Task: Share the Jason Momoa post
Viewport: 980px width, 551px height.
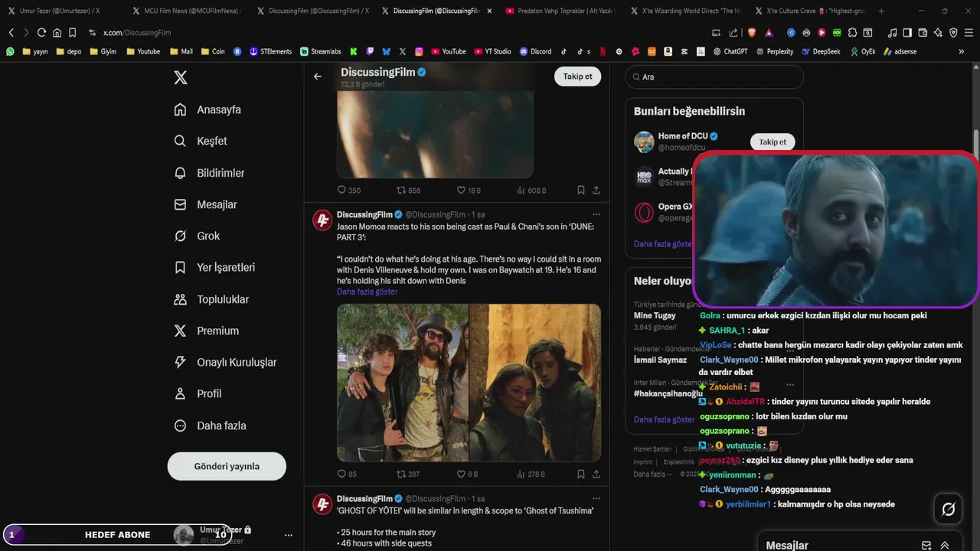Action: click(x=596, y=474)
